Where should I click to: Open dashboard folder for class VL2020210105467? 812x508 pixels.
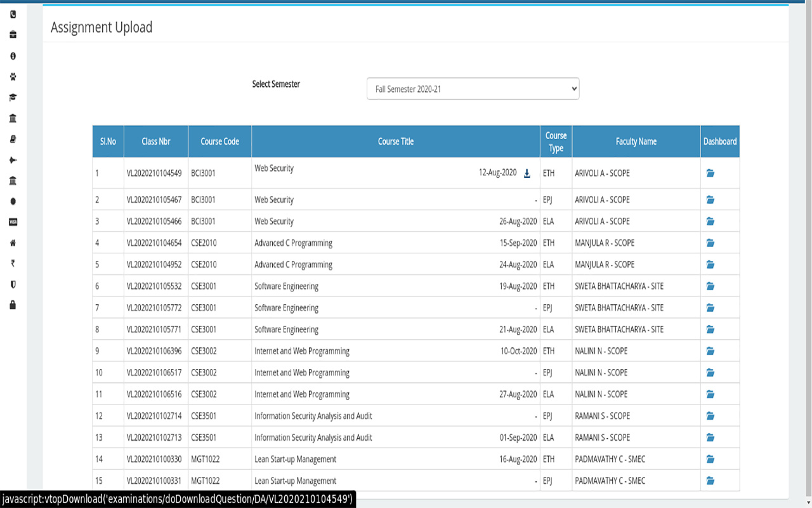(710, 199)
